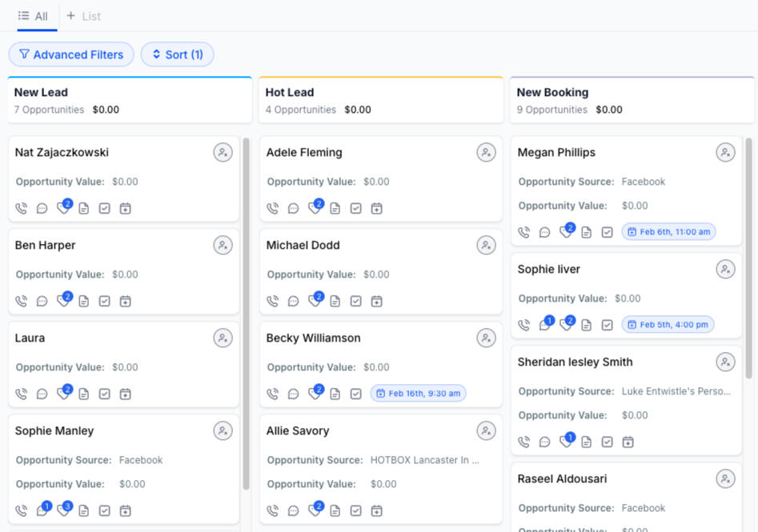Image resolution: width=758 pixels, height=532 pixels.
Task: Open the notes icon on Adele Fleming's card
Action: 335,209
